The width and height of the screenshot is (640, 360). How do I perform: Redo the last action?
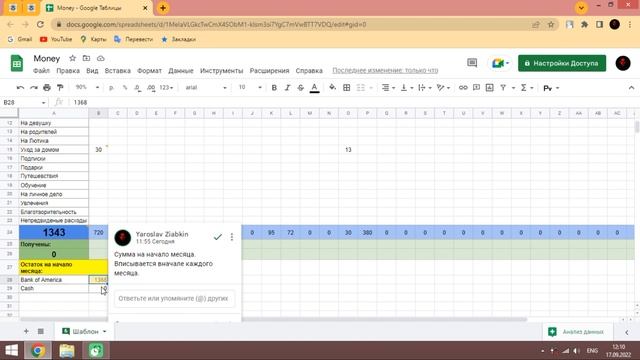[33, 88]
